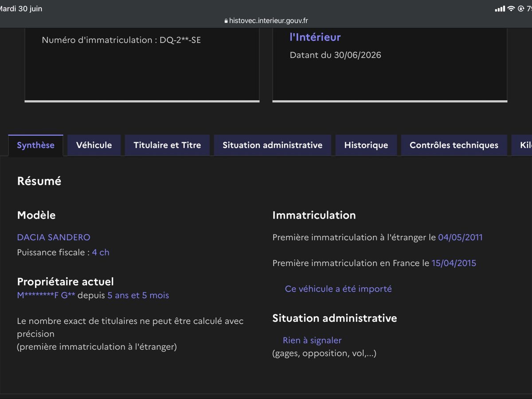The width and height of the screenshot is (532, 399).
Task: Click owner name 'M********F G**'
Action: (x=46, y=295)
